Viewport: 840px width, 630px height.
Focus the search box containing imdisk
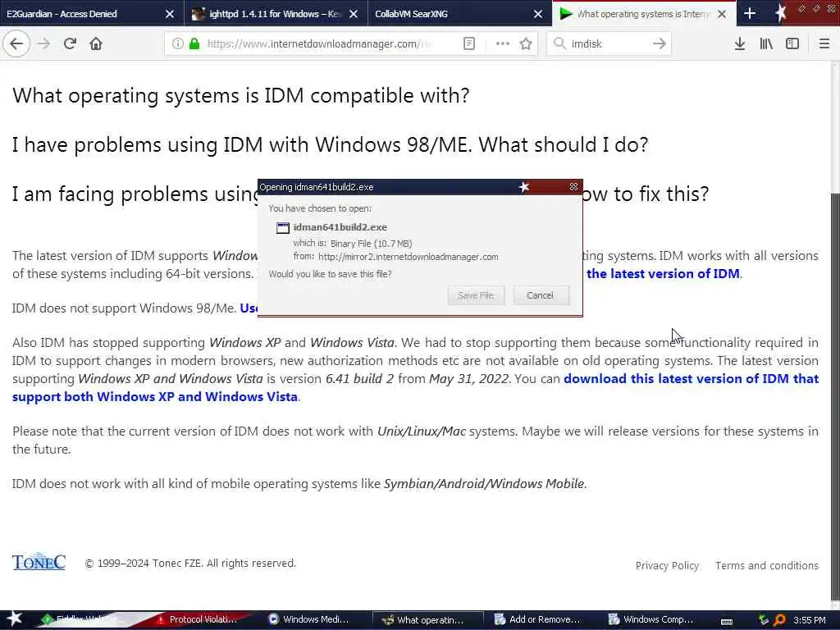pyautogui.click(x=609, y=44)
